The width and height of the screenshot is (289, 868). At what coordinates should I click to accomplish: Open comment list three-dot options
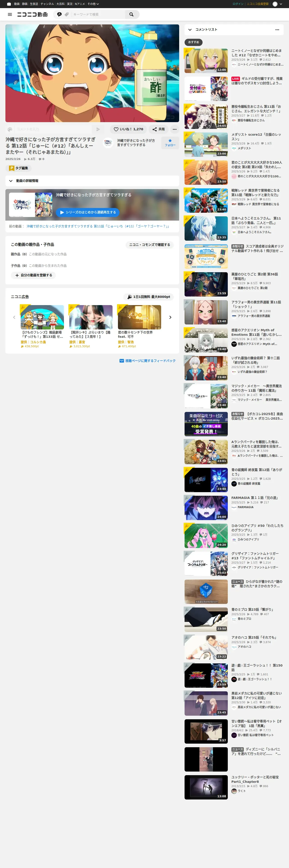[277, 30]
